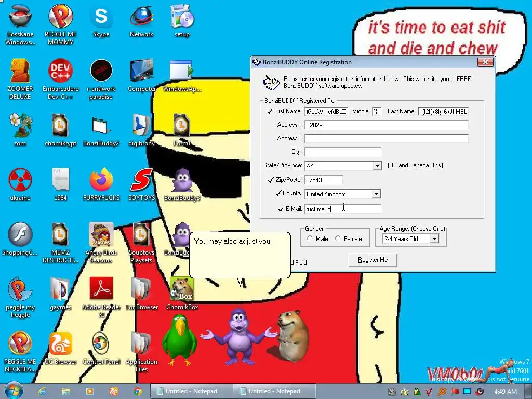Click the green parrot character
The height and width of the screenshot is (399, 532).
(x=179, y=340)
